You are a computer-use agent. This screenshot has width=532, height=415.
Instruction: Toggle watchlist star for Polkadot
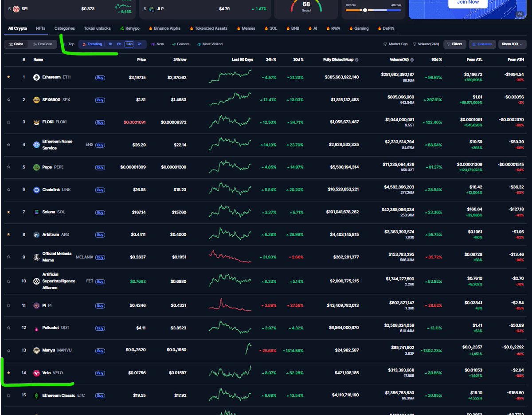8,328
